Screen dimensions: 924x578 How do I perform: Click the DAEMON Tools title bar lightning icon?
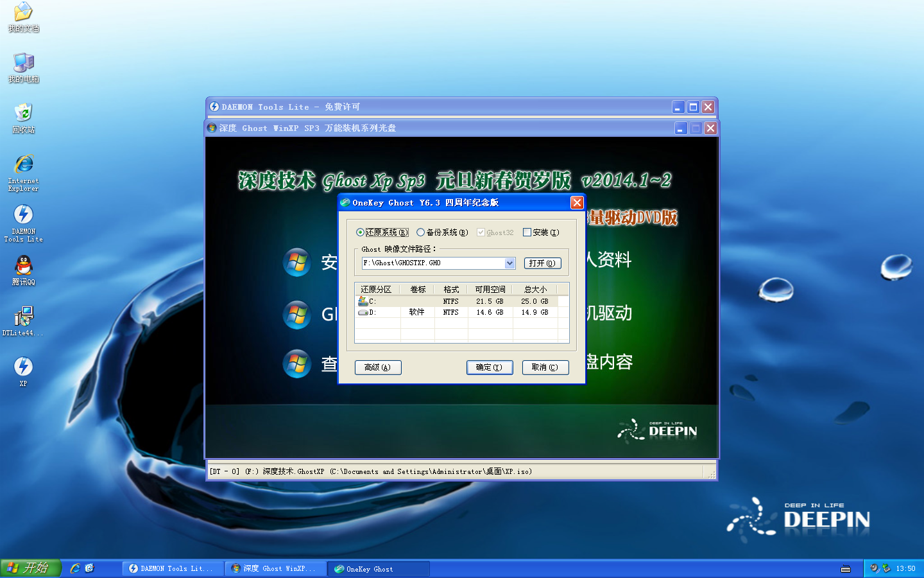point(214,107)
